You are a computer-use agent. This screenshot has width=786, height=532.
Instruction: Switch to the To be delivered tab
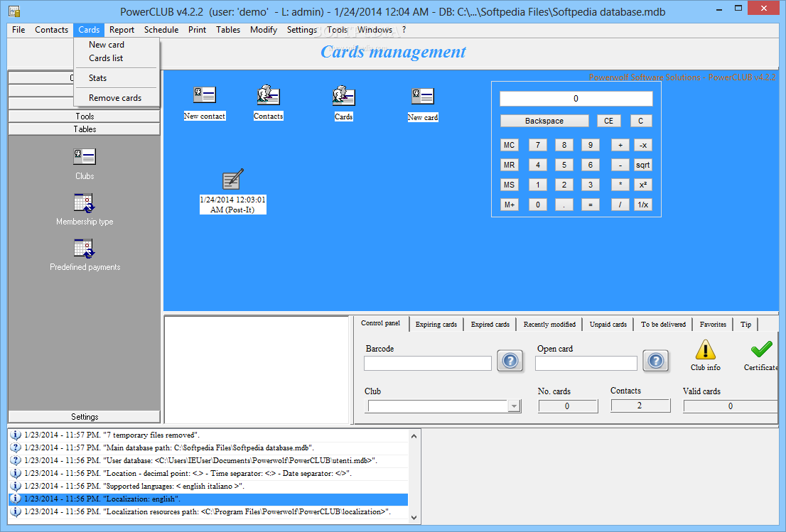663,324
